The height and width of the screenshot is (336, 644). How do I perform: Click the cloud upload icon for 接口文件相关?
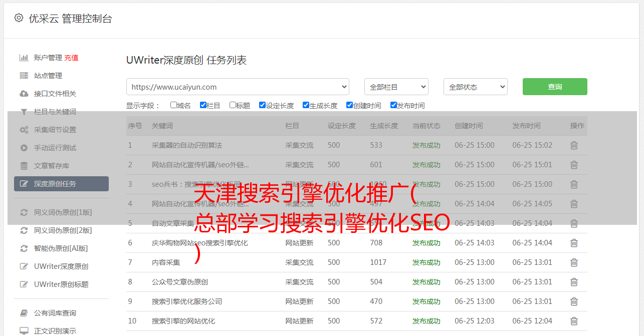[x=24, y=94]
